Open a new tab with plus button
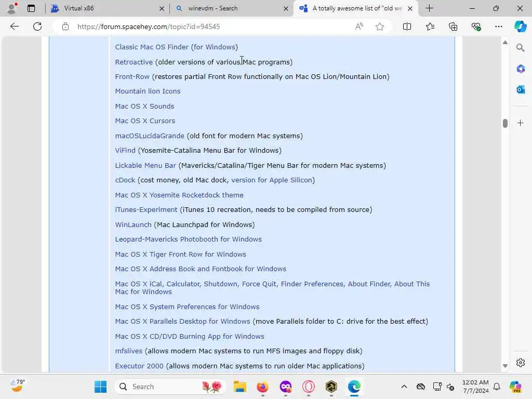The image size is (532, 399). coord(429,8)
